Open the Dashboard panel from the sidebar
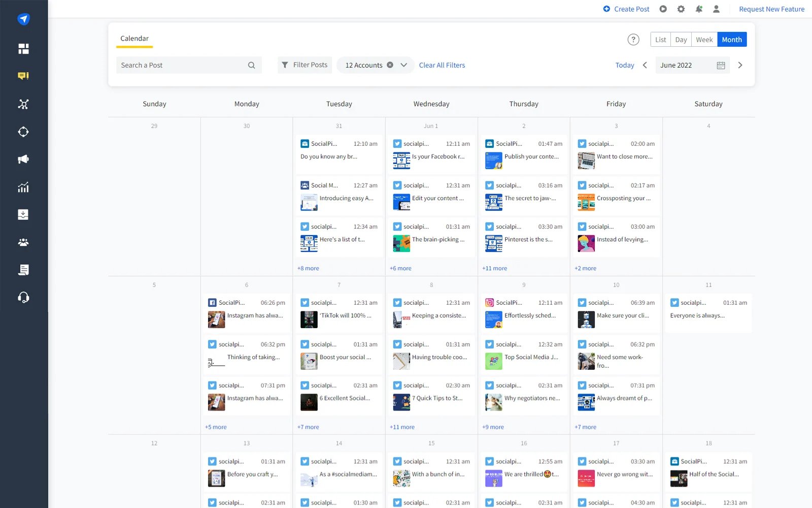 coord(23,49)
